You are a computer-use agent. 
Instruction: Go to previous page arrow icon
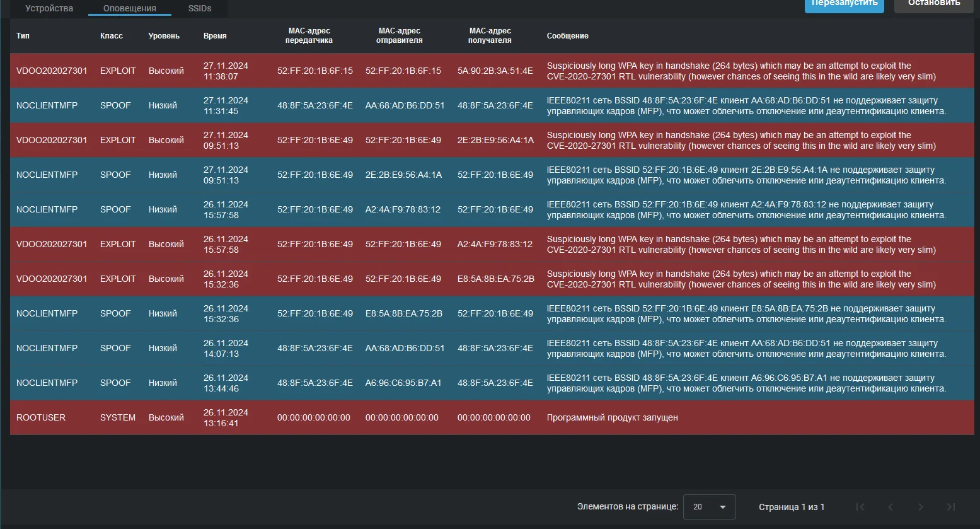891,507
